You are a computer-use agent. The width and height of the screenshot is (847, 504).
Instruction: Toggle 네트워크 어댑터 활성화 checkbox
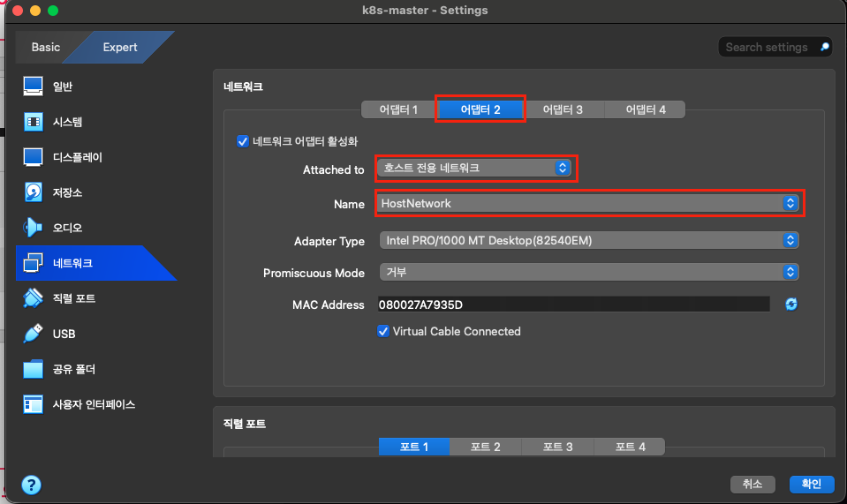[x=243, y=141]
